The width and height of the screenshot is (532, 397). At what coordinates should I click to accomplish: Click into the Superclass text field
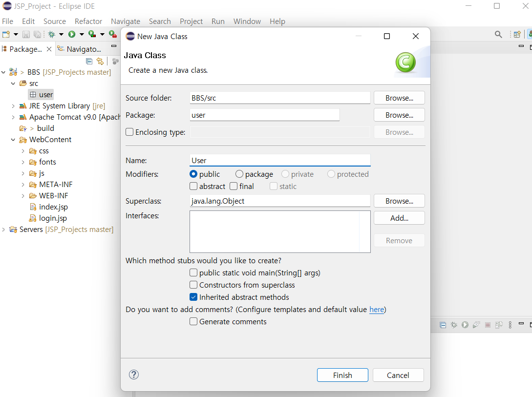pyautogui.click(x=280, y=201)
